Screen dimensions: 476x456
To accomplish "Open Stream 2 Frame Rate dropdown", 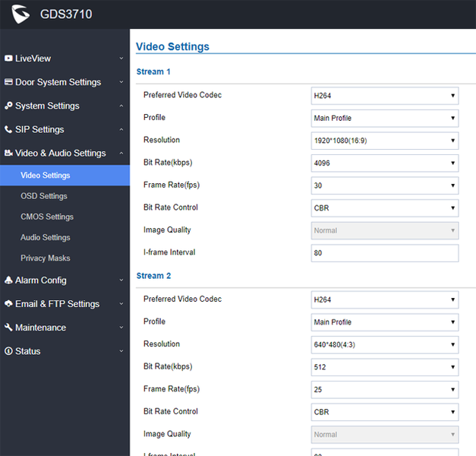I will [385, 389].
